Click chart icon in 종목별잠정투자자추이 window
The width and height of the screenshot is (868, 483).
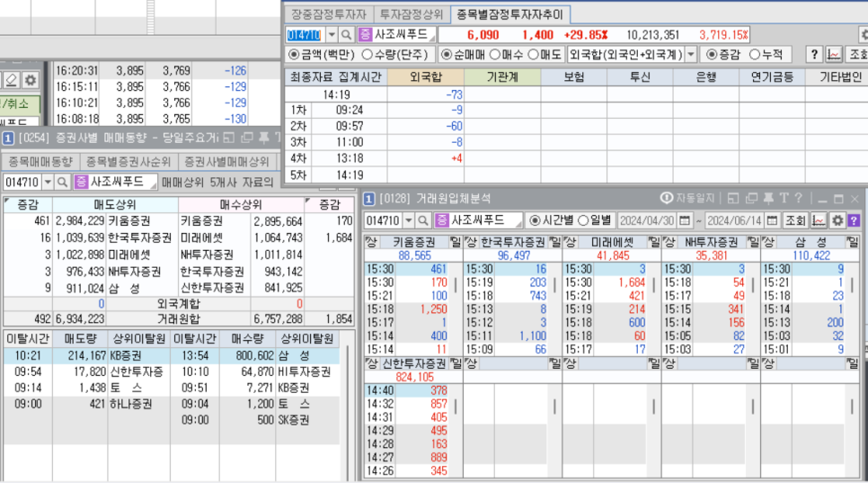[833, 54]
